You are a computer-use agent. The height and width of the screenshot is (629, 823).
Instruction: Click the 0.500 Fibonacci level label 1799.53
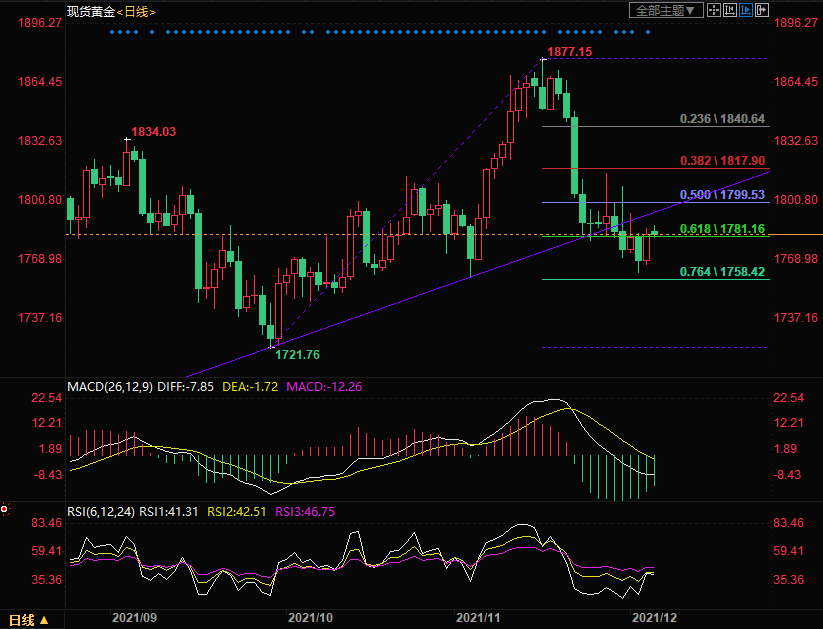click(x=722, y=194)
